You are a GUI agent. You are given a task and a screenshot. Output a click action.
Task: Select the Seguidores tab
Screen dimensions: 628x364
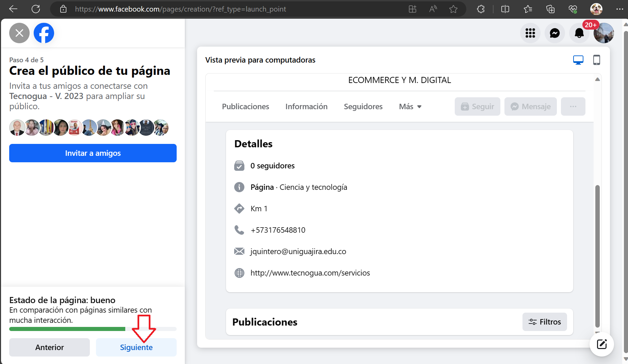pos(363,106)
